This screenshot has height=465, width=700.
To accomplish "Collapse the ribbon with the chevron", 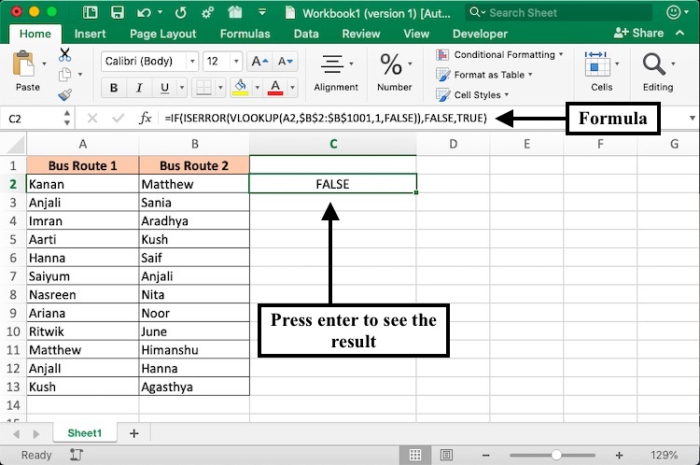I will pos(680,33).
